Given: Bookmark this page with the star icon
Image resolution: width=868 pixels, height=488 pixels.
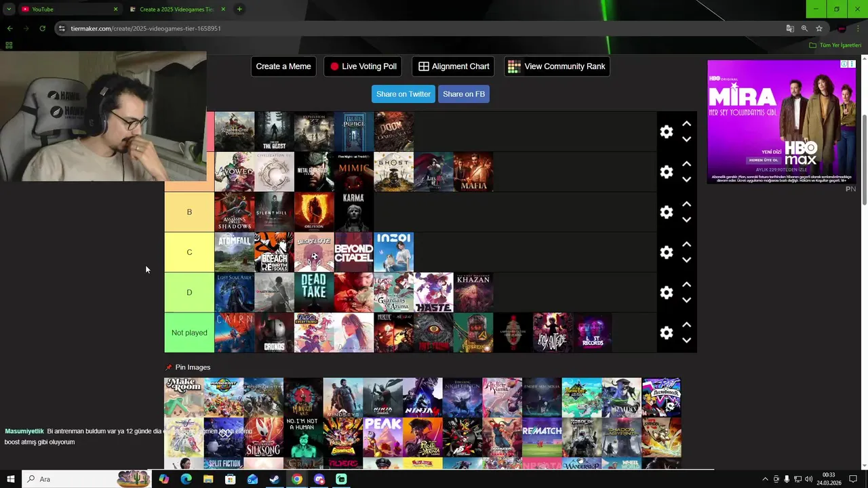Looking at the screenshot, I should [x=819, y=28].
